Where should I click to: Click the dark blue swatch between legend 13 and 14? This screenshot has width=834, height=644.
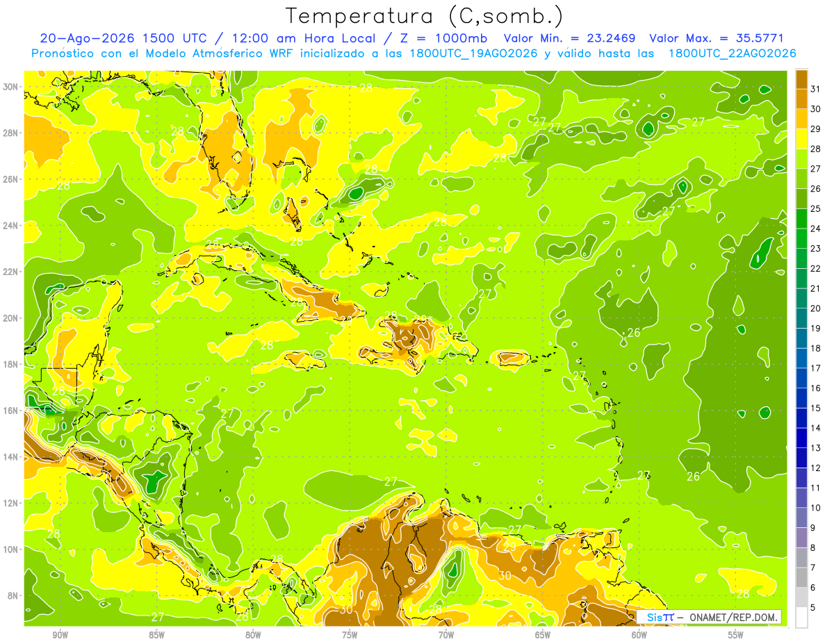point(801,438)
